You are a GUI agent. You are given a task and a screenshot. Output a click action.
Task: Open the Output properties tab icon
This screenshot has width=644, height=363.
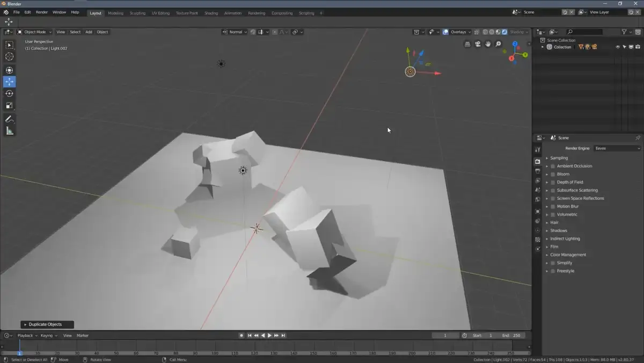click(x=538, y=171)
